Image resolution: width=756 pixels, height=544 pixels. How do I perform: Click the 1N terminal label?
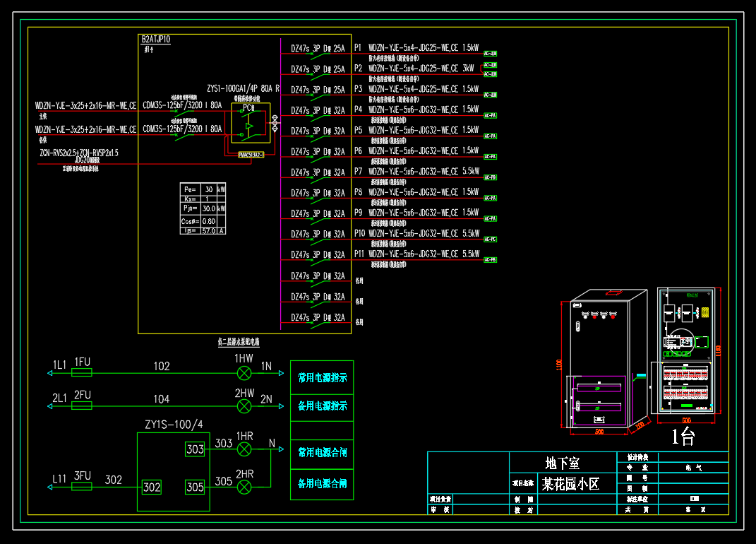(267, 367)
